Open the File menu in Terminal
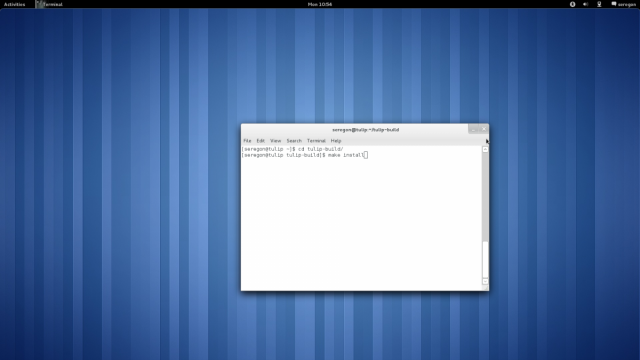This screenshot has width=640, height=360. pos(247,141)
